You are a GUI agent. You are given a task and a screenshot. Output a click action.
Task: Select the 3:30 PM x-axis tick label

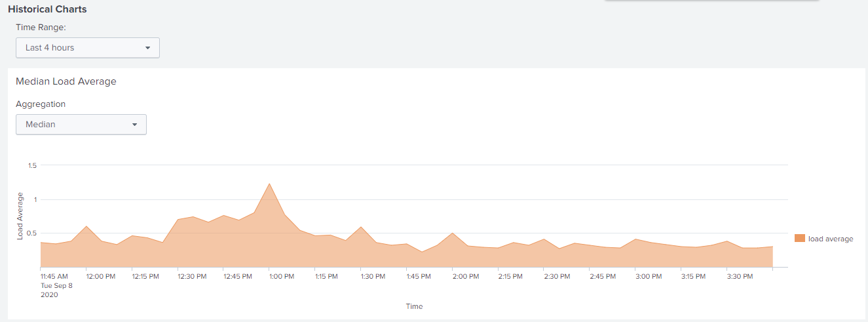pos(739,276)
